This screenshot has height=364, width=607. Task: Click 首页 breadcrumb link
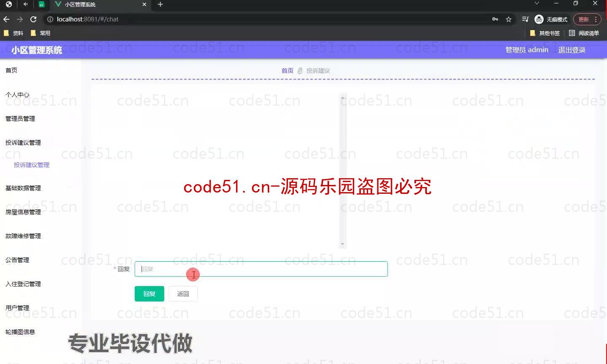click(287, 71)
